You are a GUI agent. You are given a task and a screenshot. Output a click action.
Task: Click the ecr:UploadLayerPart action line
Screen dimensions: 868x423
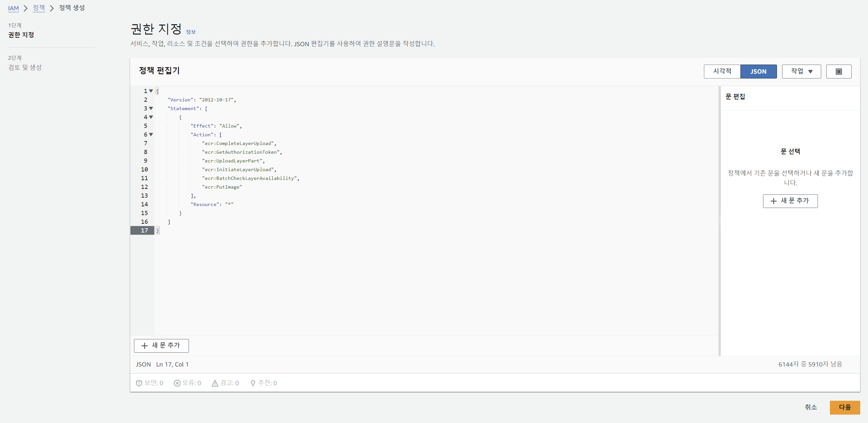(x=233, y=161)
